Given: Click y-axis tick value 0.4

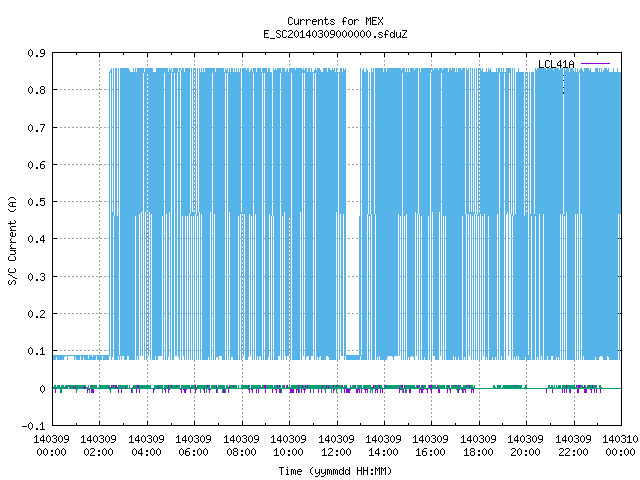Looking at the screenshot, I should click(36, 239).
